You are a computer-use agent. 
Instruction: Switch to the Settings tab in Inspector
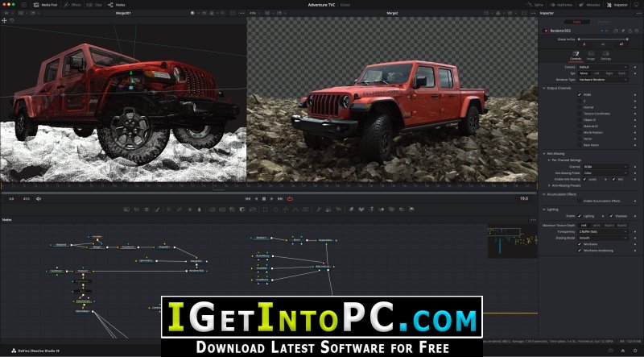[x=606, y=56]
